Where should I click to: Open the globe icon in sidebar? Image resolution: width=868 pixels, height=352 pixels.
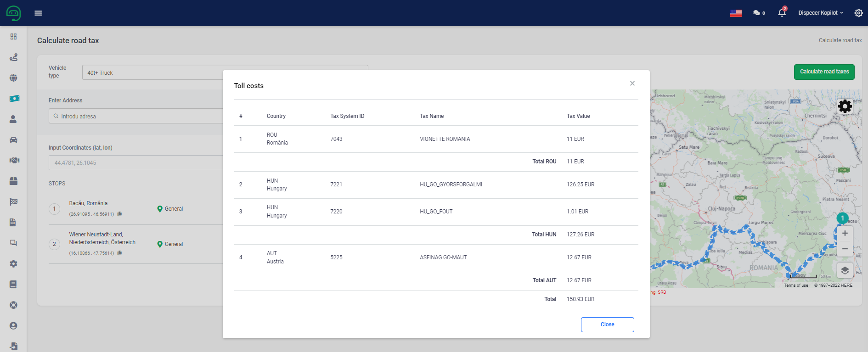(x=13, y=78)
